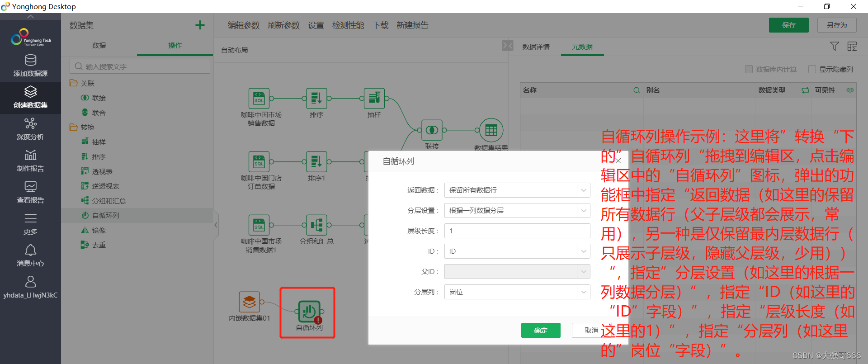Select 去重 in operations tree

[x=99, y=245]
